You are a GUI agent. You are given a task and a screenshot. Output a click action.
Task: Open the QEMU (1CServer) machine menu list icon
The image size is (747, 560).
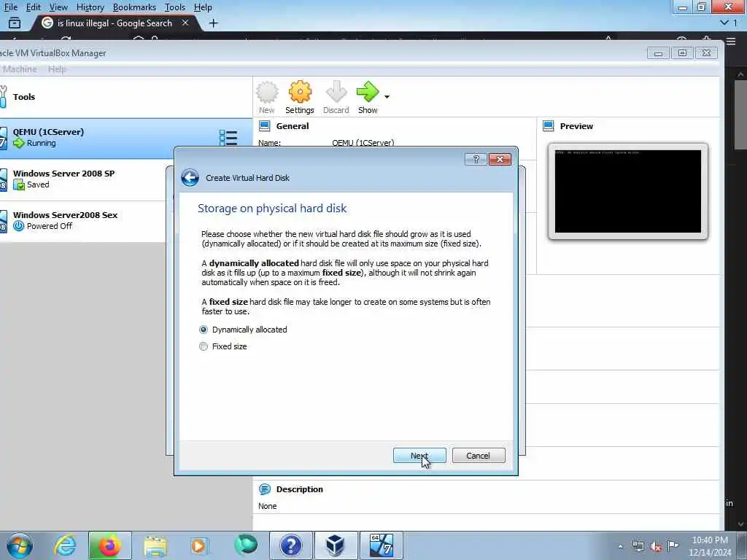[x=228, y=138]
